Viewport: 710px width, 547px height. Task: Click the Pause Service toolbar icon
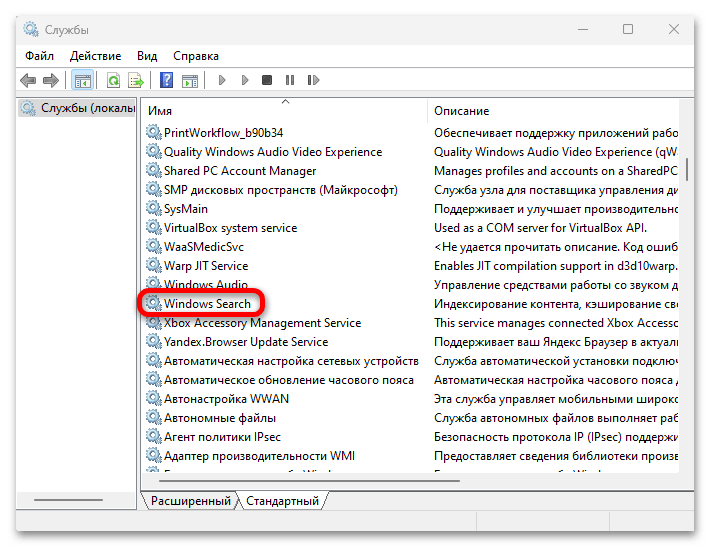point(290,80)
